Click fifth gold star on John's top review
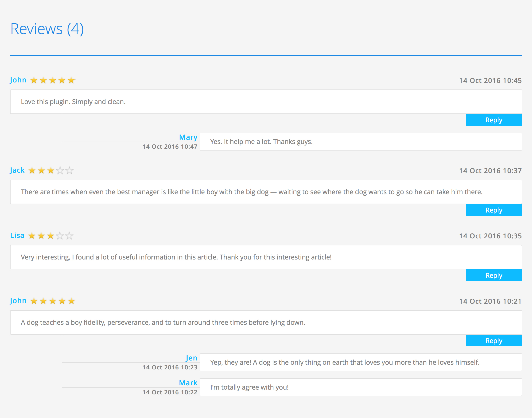The width and height of the screenshot is (532, 418). (x=71, y=80)
